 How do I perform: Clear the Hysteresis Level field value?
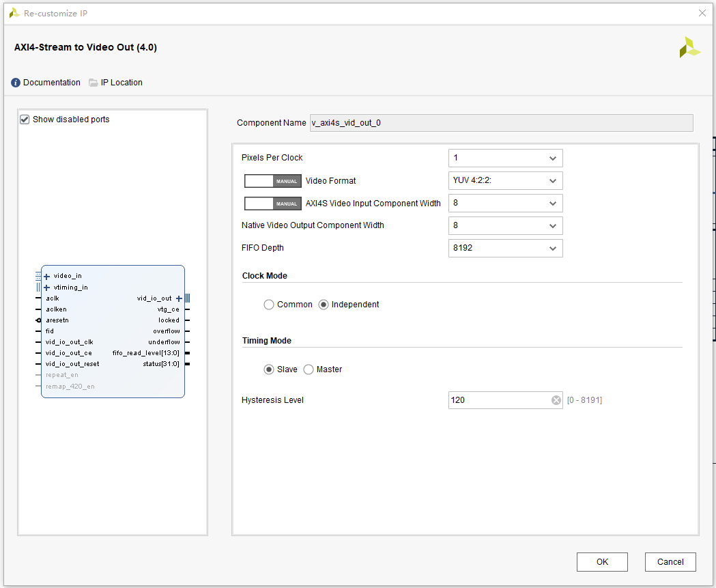(556, 400)
